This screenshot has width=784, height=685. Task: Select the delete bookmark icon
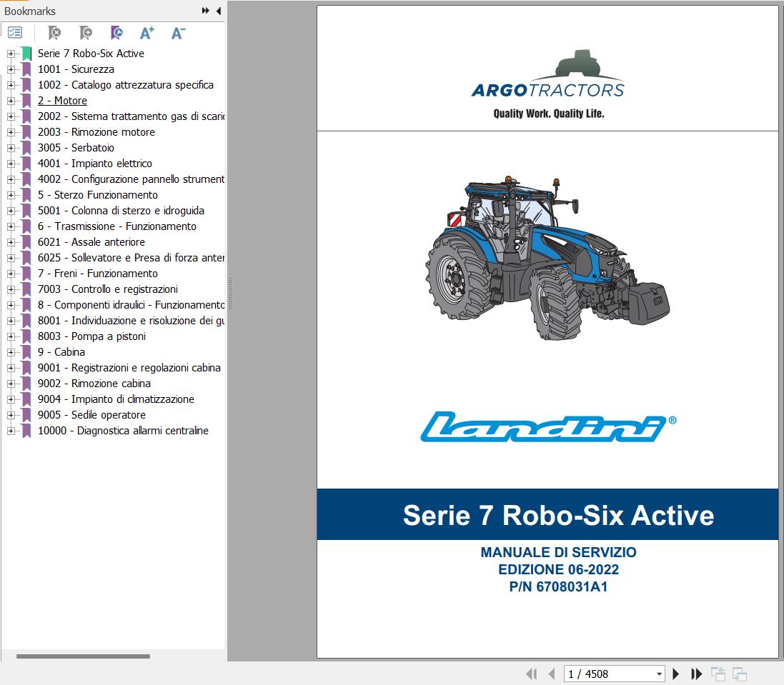click(54, 32)
